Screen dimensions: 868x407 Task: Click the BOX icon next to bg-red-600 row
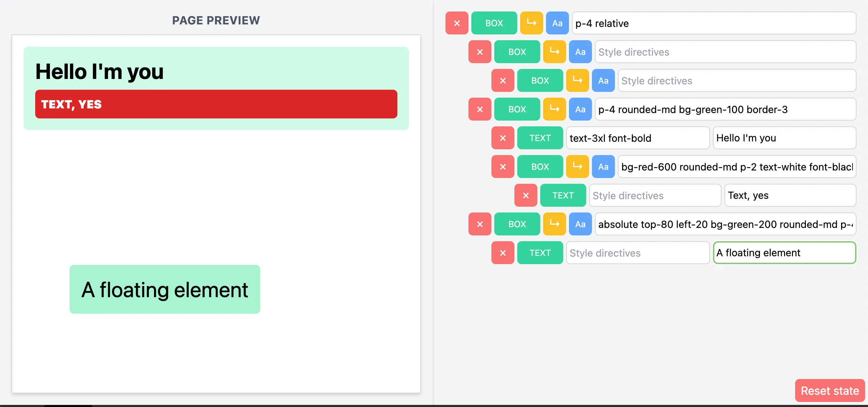540,166
